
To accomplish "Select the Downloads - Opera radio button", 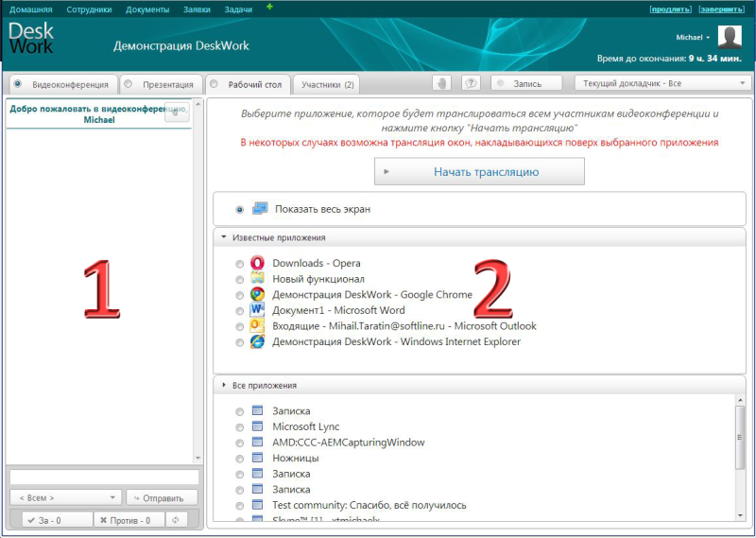I will click(240, 264).
